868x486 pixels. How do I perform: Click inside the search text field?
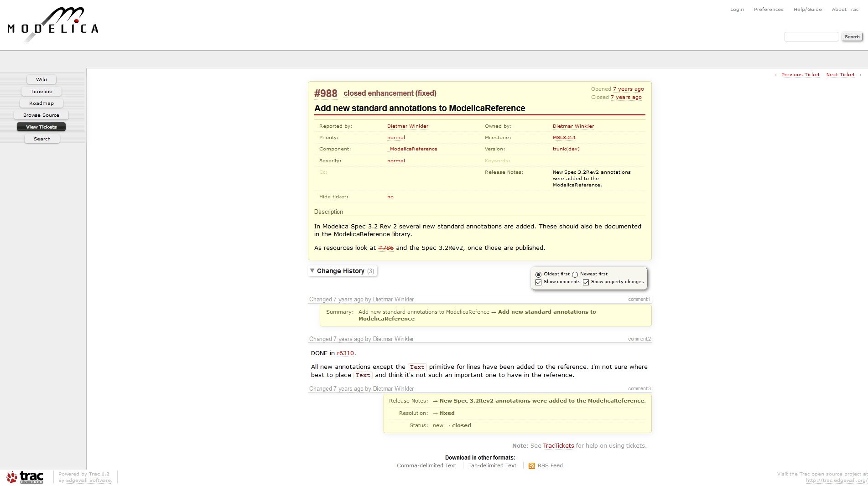click(811, 36)
